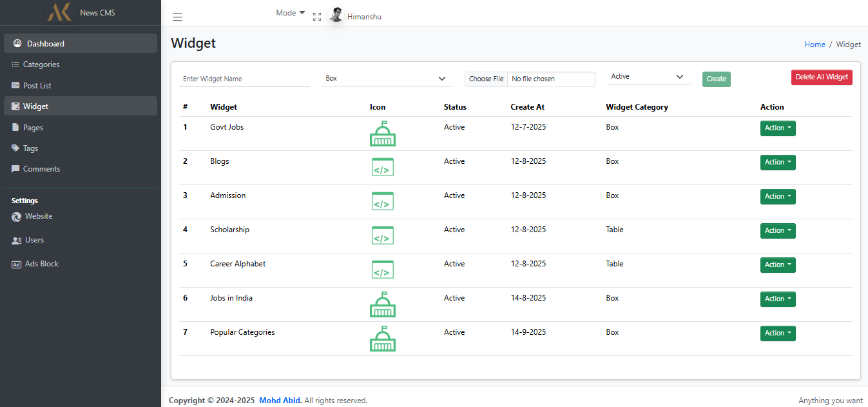
Task: Open Ads Block settings in sidebar
Action: 41,264
